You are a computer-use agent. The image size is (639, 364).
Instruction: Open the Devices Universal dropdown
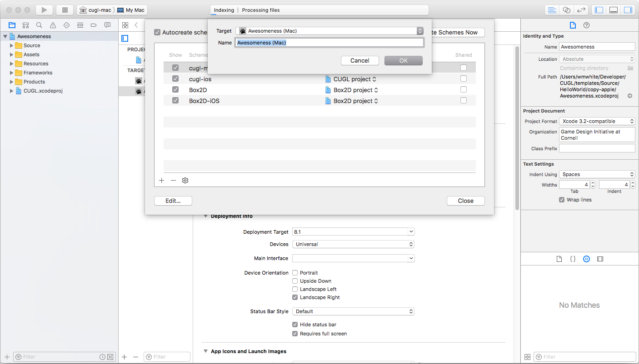pos(353,244)
